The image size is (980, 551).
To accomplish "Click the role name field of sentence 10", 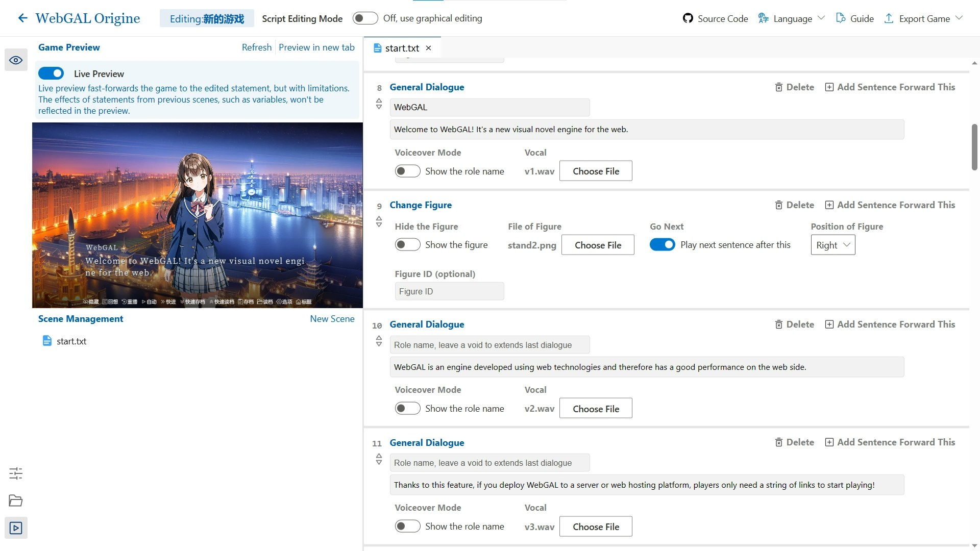I will 489,345.
